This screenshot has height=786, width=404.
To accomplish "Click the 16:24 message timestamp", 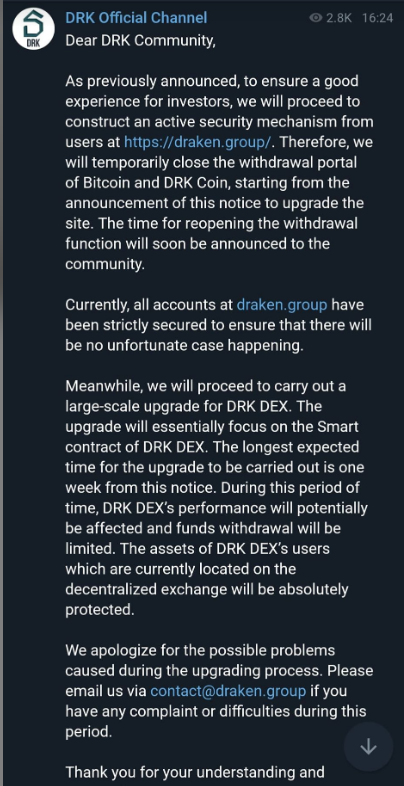I will [x=377, y=18].
